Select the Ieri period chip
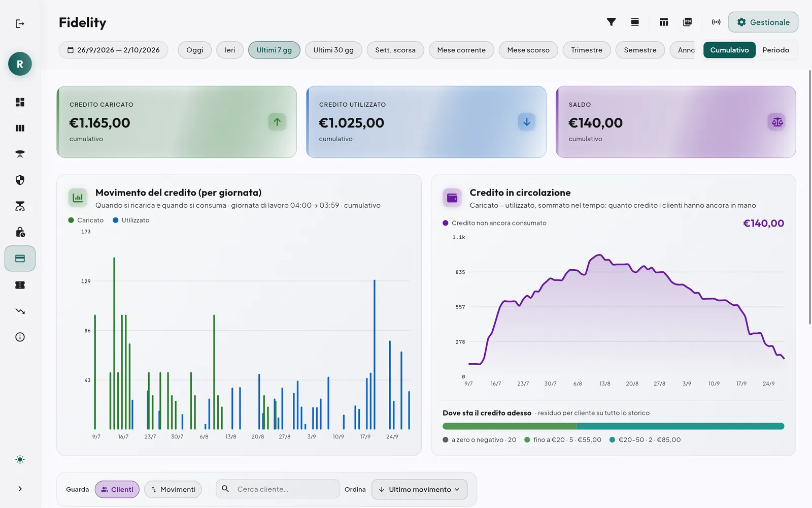The height and width of the screenshot is (508, 812). pyautogui.click(x=230, y=50)
